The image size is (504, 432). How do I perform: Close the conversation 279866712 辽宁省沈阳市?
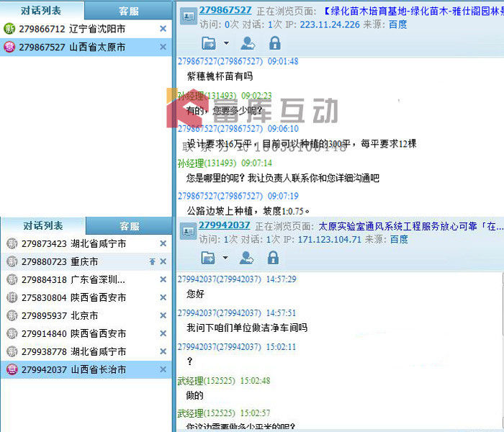click(163, 29)
